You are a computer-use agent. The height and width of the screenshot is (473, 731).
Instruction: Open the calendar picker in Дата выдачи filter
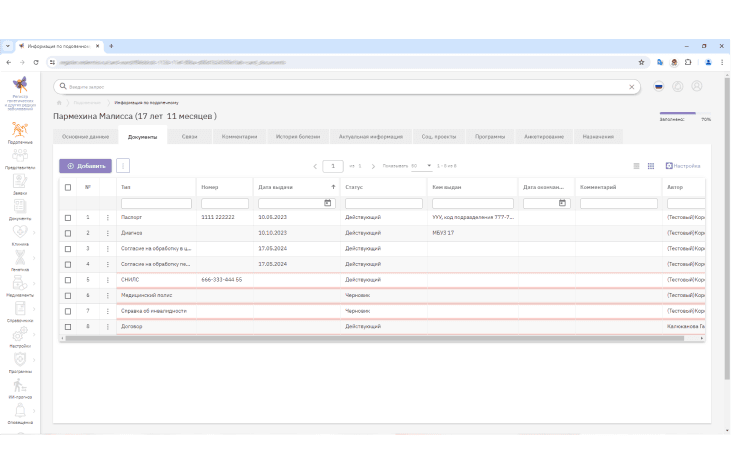328,203
